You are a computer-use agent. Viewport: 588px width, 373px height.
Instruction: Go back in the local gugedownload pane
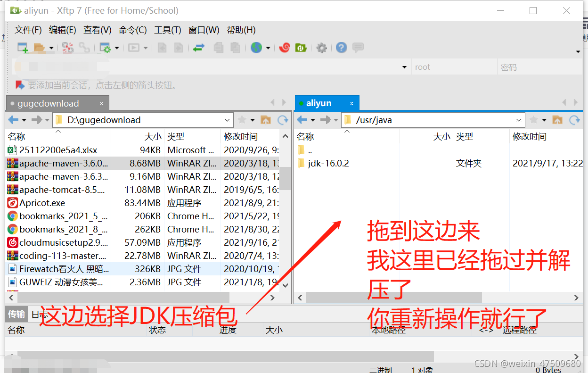14,120
